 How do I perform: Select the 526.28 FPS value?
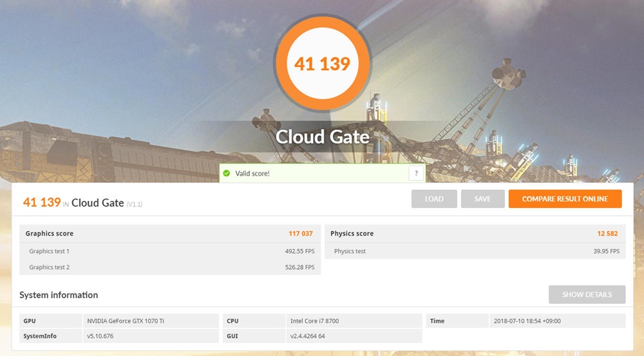[300, 267]
